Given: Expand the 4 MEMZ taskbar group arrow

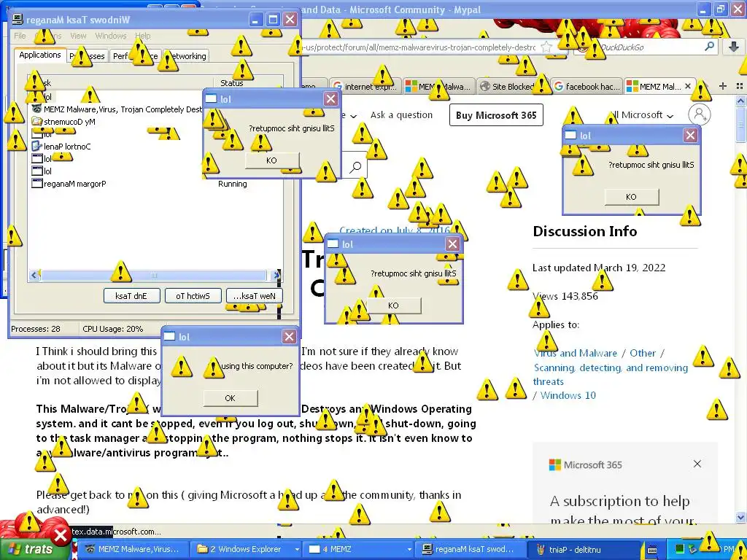Looking at the screenshot, I should click(409, 550).
